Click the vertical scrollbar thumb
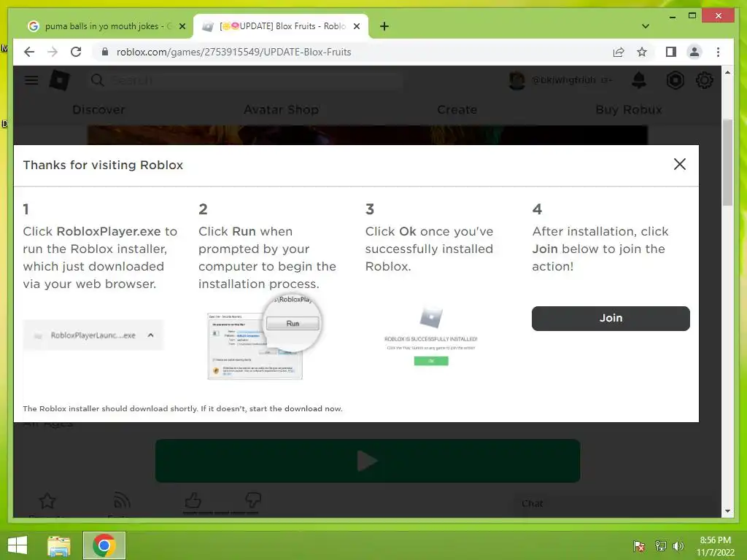Image resolution: width=747 pixels, height=560 pixels. [x=727, y=162]
